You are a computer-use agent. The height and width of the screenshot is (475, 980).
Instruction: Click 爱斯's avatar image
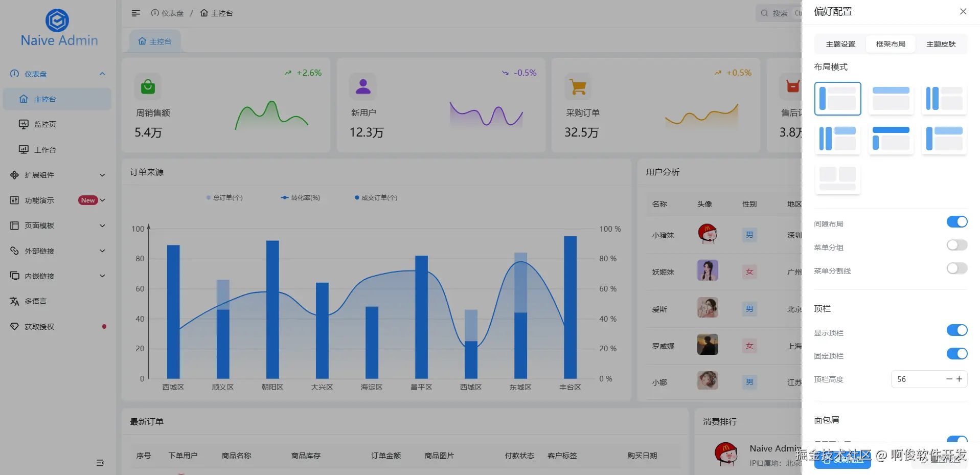pyautogui.click(x=708, y=308)
